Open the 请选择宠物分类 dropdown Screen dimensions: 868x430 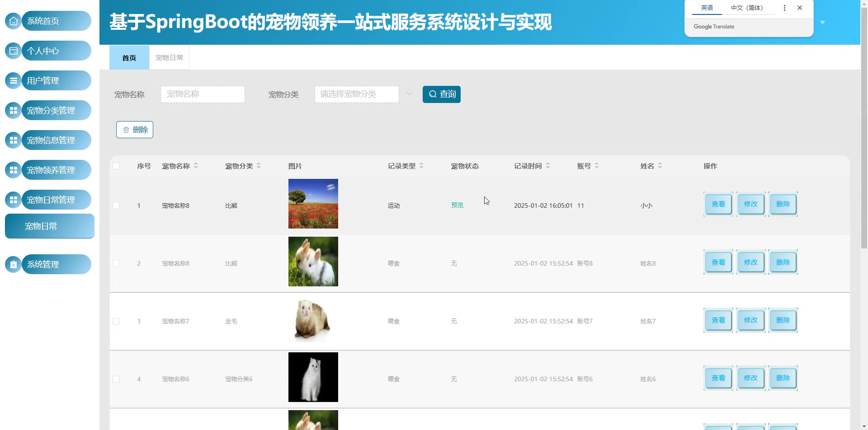tap(357, 94)
